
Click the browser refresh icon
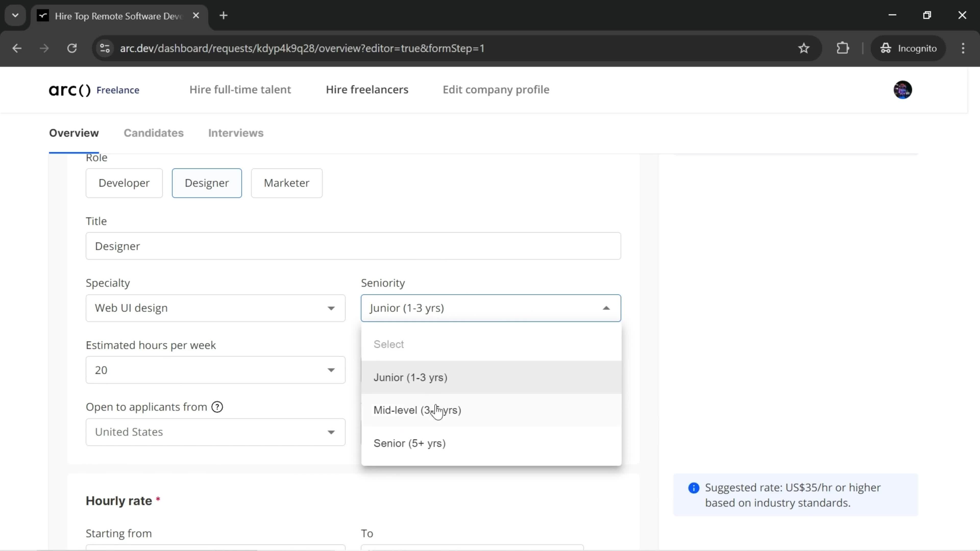[72, 48]
